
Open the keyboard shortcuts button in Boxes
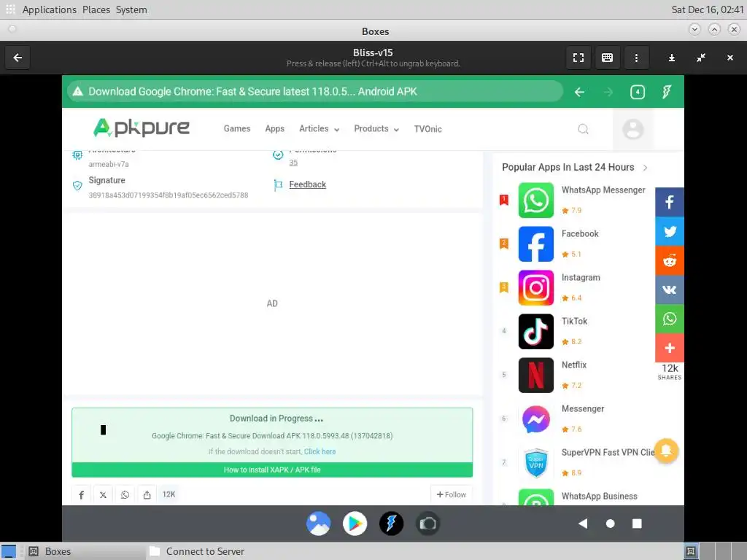pos(607,58)
